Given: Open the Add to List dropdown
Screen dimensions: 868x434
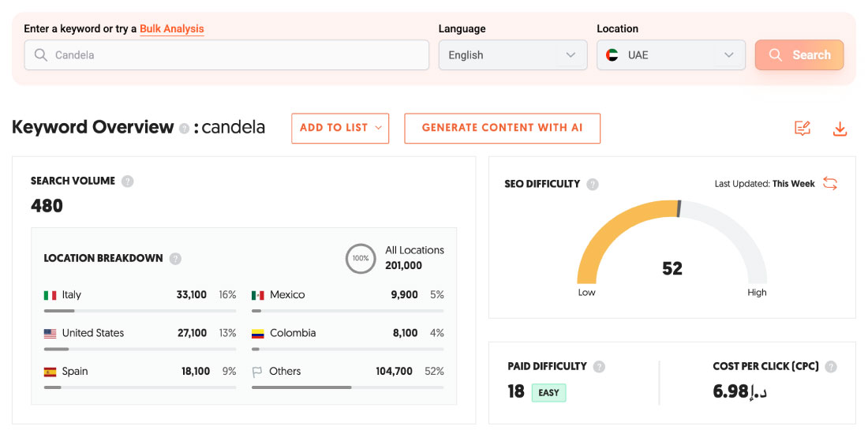Looking at the screenshot, I should click(x=340, y=129).
